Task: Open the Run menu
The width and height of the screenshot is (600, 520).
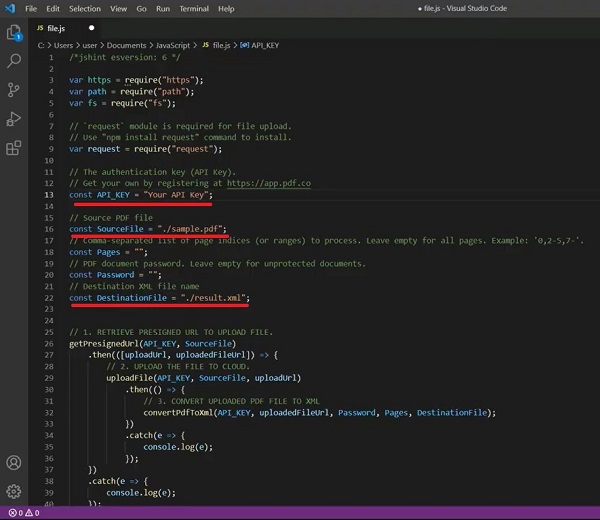Action: (163, 8)
